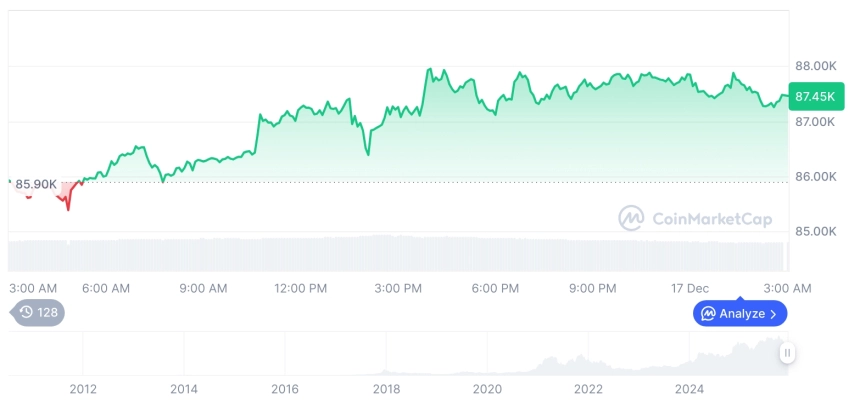Pick 2022 on the history timeline
Screen dimensions: 860x401
[x=588, y=388]
